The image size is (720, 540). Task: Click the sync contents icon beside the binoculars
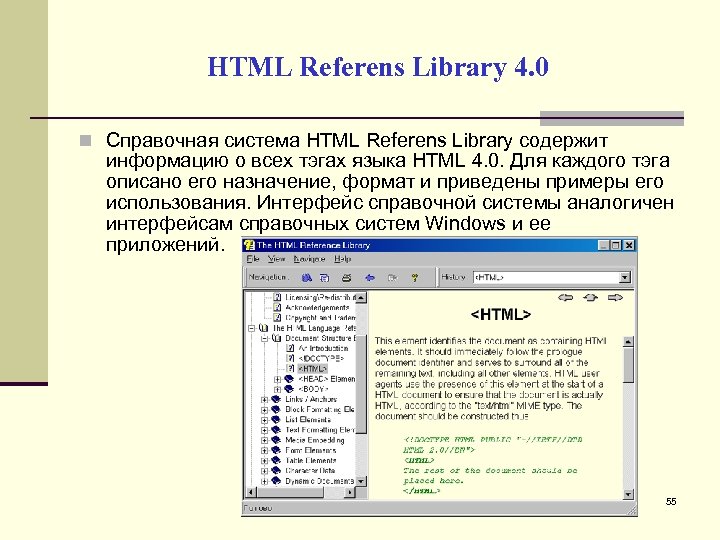point(325,277)
